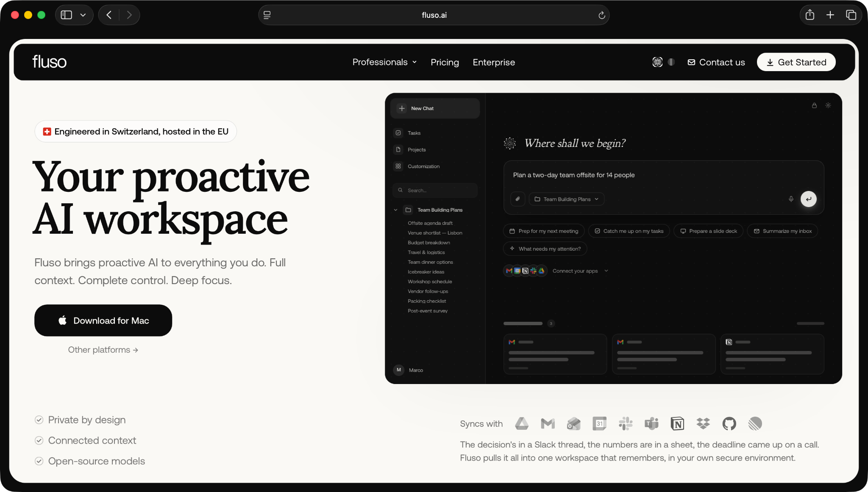
Task: Toggle brightness sun icon in app preview
Action: coord(828,105)
